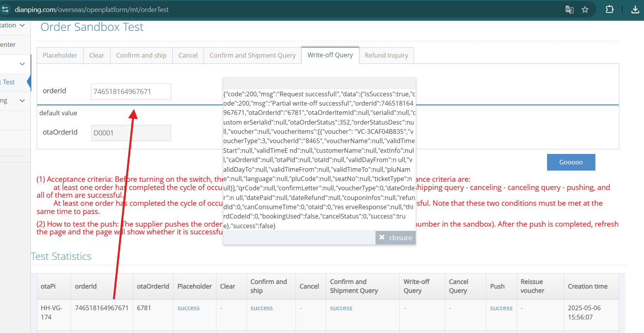Select the Confirm and Shipment Query tab
The height and width of the screenshot is (333, 644).
coord(253,55)
